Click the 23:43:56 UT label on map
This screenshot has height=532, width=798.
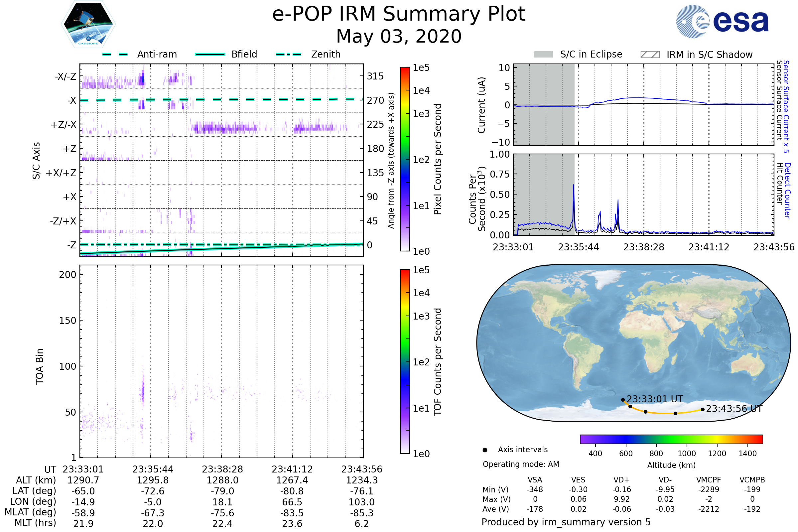[x=734, y=409]
